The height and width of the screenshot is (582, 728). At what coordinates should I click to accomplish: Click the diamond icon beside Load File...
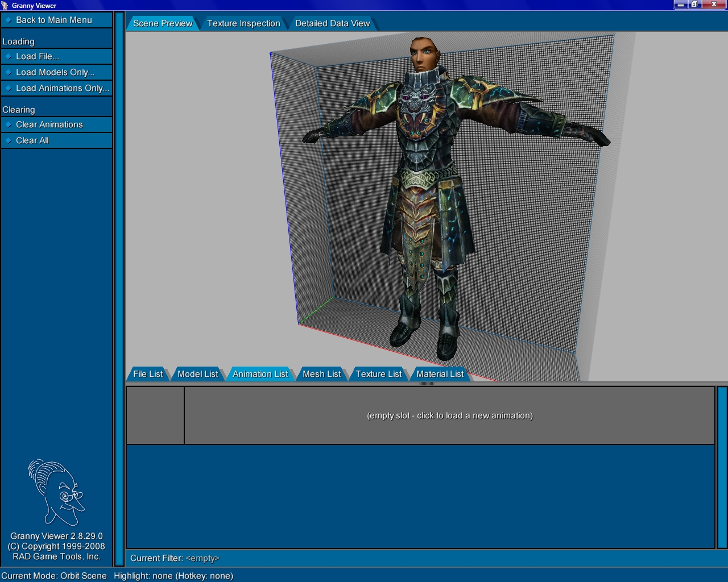pyautogui.click(x=9, y=56)
